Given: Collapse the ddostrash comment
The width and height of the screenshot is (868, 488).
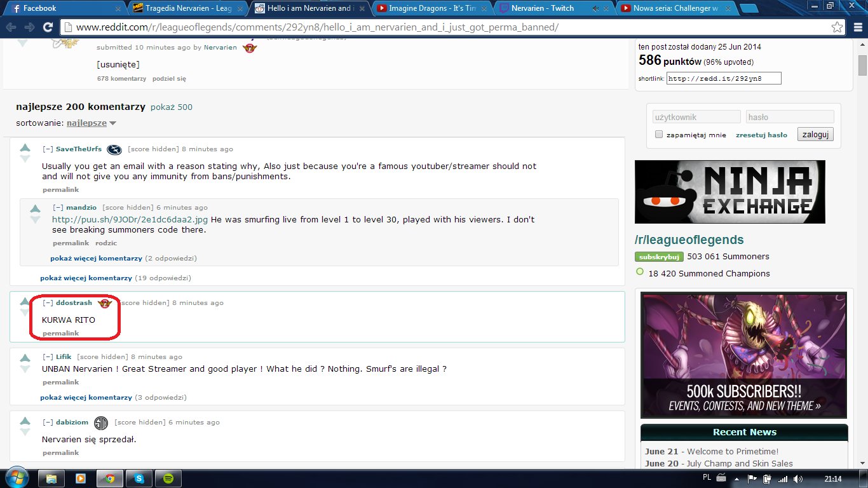Looking at the screenshot, I should tap(48, 303).
